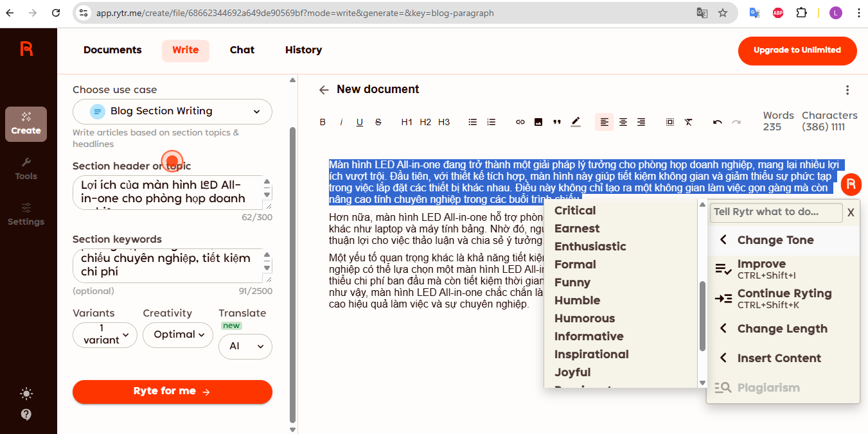Click the Tell Rytr what to do field

(x=776, y=213)
